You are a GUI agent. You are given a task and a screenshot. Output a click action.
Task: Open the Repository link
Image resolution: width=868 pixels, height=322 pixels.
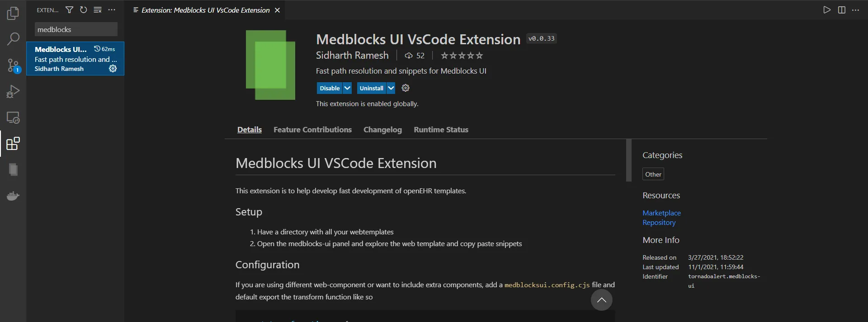[x=658, y=222]
